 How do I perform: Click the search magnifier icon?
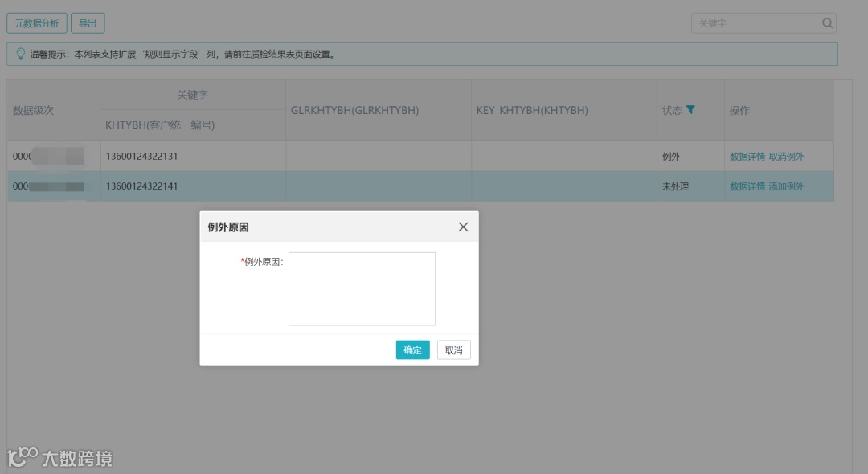pyautogui.click(x=827, y=23)
